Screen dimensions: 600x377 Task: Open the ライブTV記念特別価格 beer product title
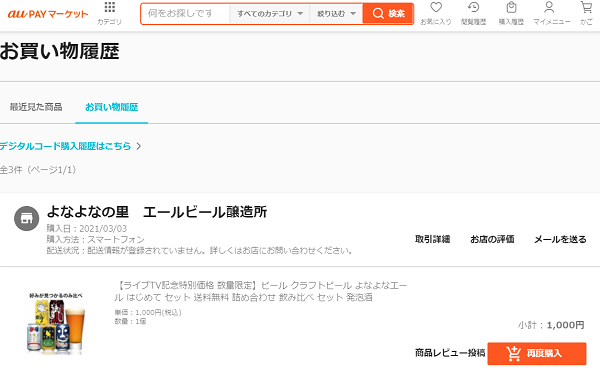tap(261, 291)
